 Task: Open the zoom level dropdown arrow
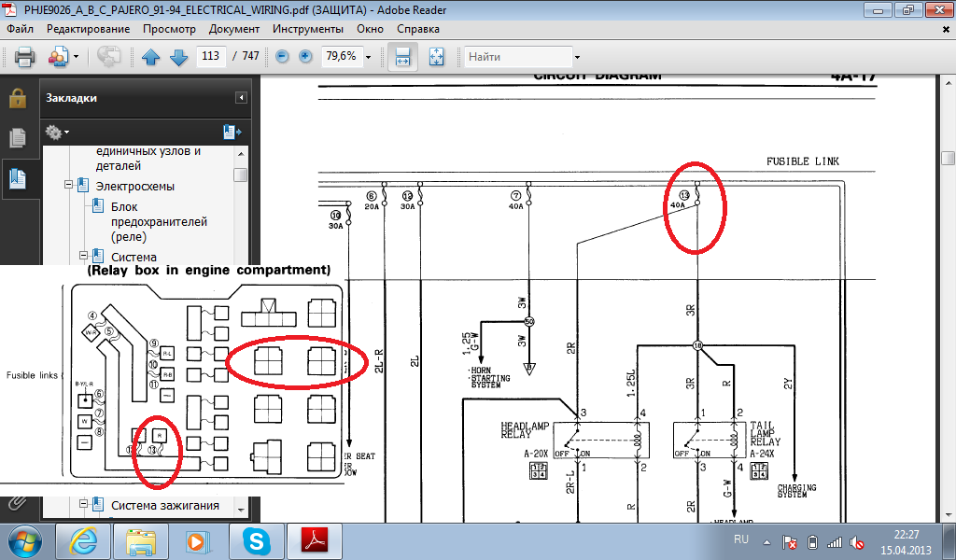click(x=368, y=57)
